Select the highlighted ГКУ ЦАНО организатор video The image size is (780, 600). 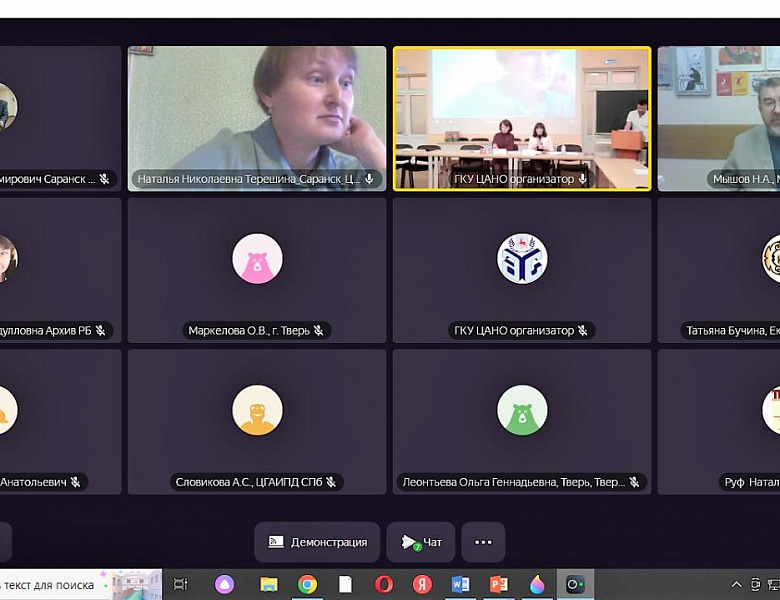pos(522,118)
